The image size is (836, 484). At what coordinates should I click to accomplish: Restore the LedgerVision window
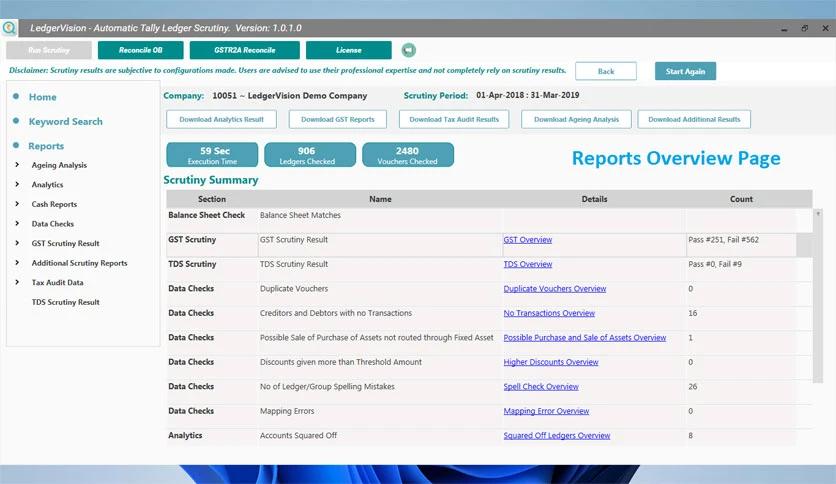click(x=805, y=28)
